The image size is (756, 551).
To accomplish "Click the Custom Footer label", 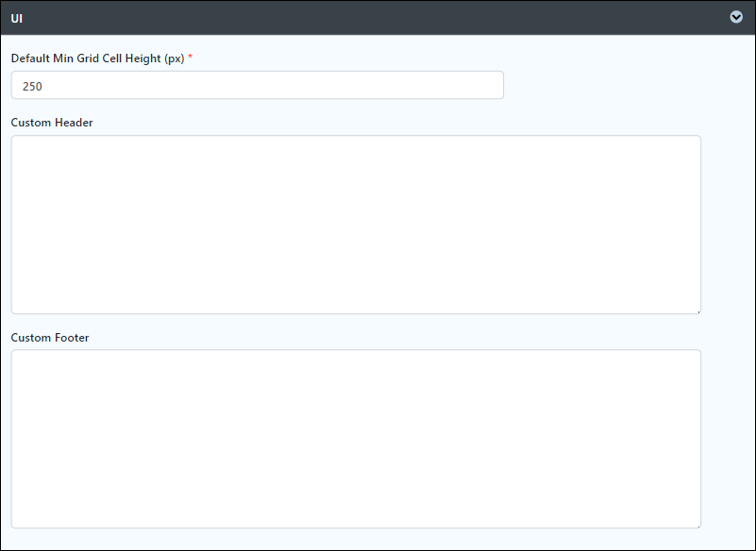I will [50, 338].
